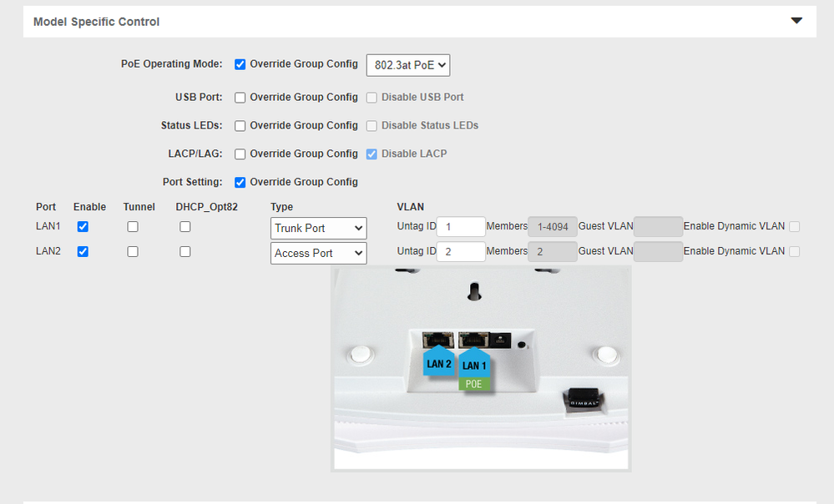The height and width of the screenshot is (504, 834).
Task: Enable DHCP_Opt82 for LAN1
Action: pyautogui.click(x=185, y=227)
